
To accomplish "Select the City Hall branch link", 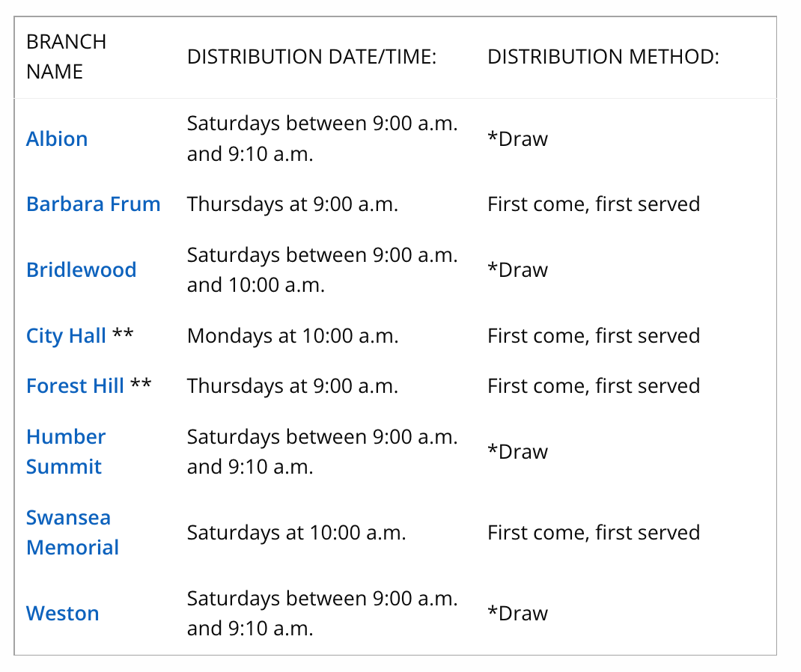I will (66, 336).
